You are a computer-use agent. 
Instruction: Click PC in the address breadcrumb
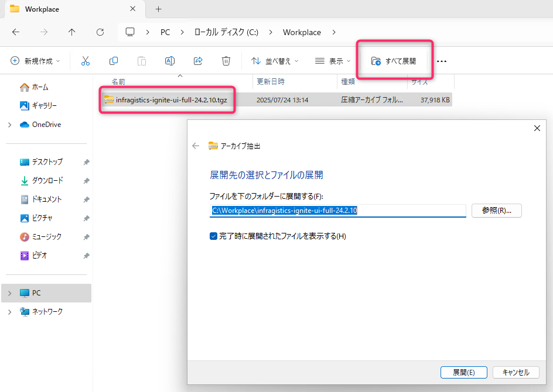coord(165,32)
